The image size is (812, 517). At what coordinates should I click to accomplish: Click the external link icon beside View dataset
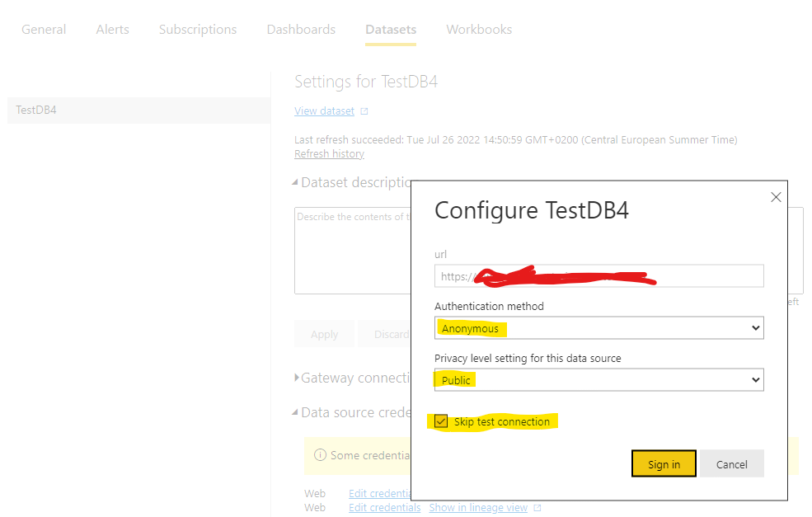click(364, 111)
